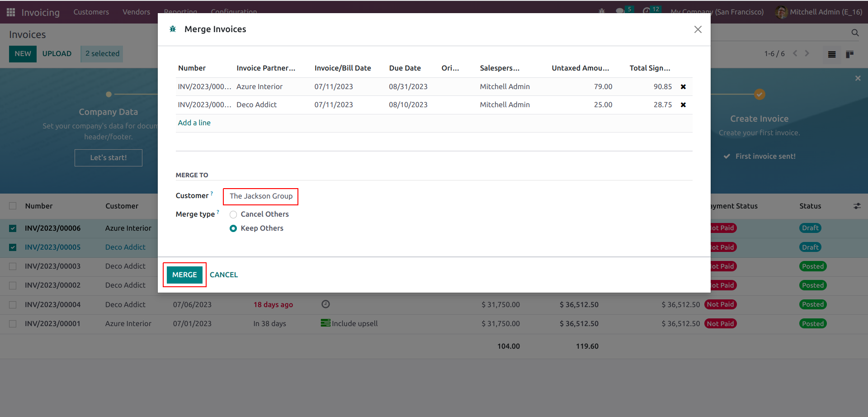
Task: Click Azure Interior partner in merge list
Action: point(259,87)
